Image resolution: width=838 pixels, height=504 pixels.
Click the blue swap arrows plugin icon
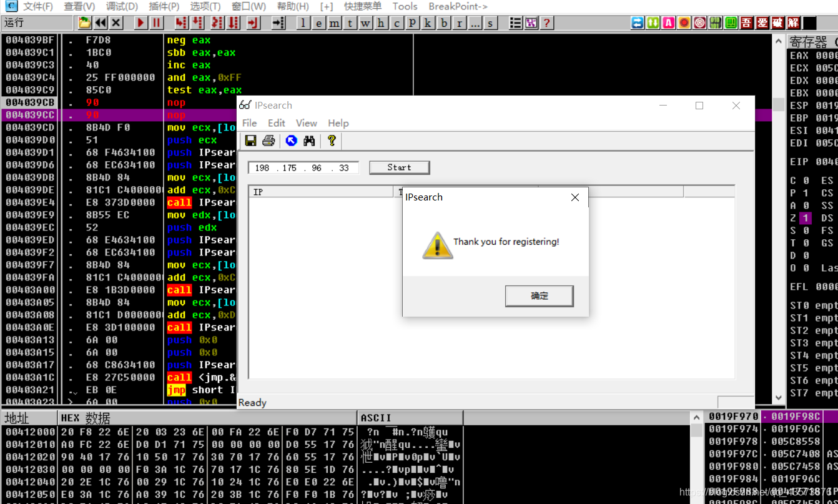(x=638, y=23)
